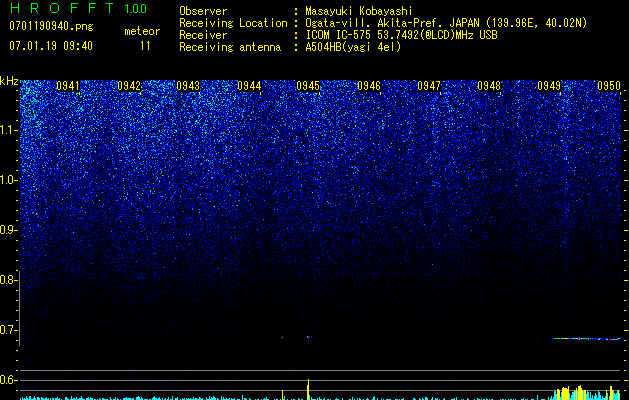The height and width of the screenshot is (400, 629).
Task: Click the meteor label
Action: tap(142, 31)
